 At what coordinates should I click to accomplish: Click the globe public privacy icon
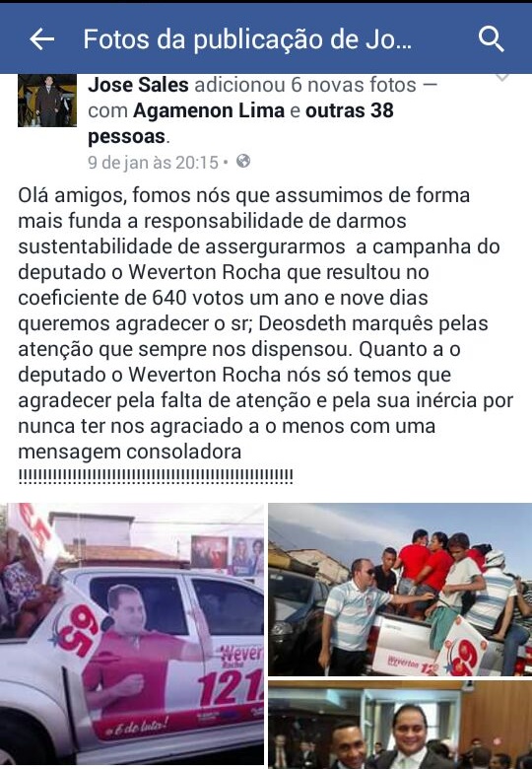pyautogui.click(x=243, y=161)
